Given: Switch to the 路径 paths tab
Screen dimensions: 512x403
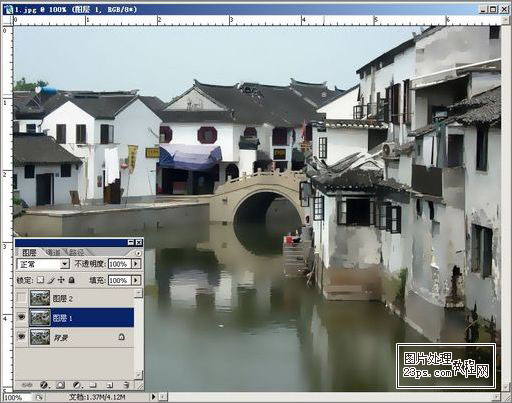Looking at the screenshot, I should coord(76,253).
